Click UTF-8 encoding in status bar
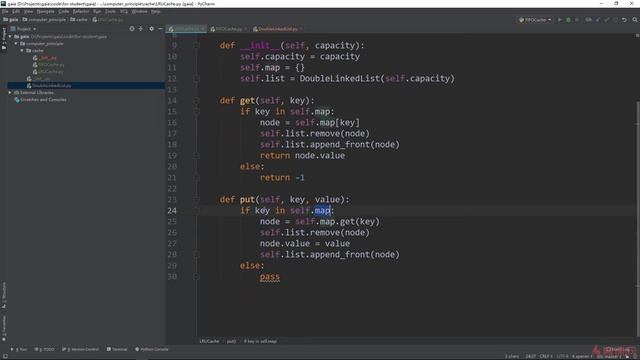 (x=562, y=356)
